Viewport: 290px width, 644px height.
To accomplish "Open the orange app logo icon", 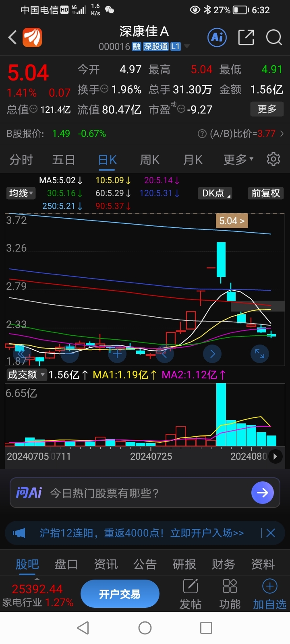I will 32,38.
